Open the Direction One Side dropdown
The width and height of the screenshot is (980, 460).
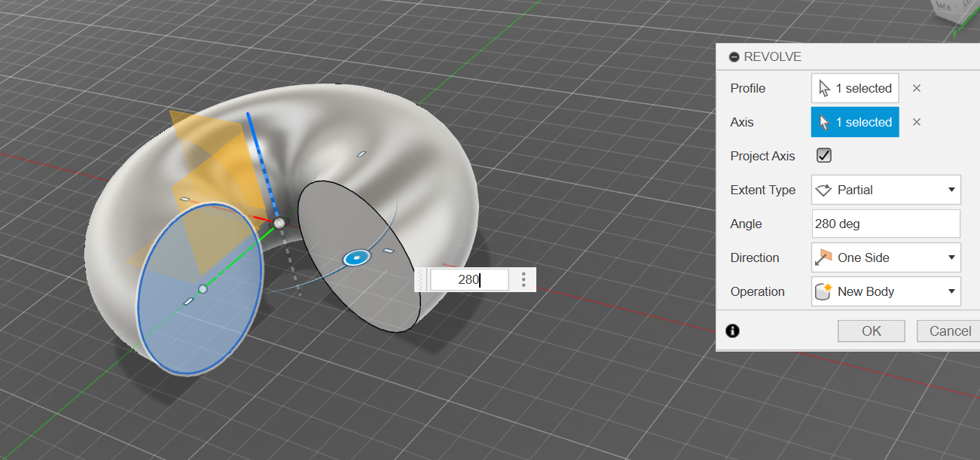point(886,257)
